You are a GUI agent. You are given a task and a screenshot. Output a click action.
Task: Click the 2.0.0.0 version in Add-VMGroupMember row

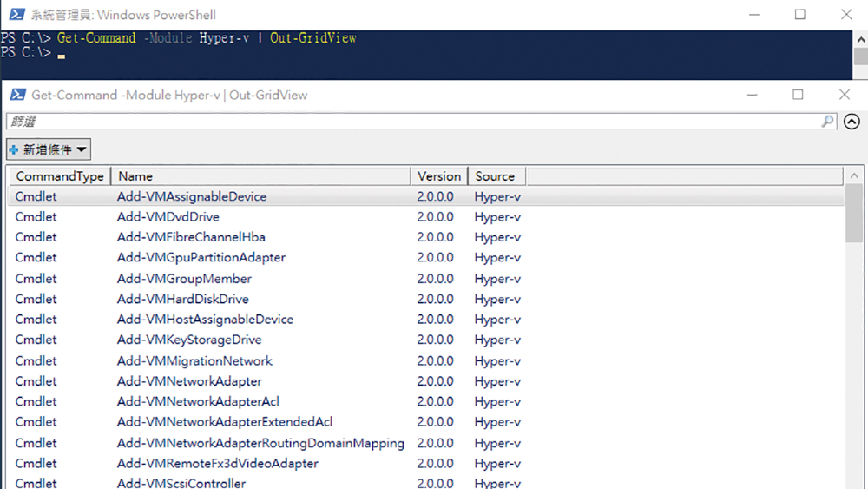tap(435, 279)
